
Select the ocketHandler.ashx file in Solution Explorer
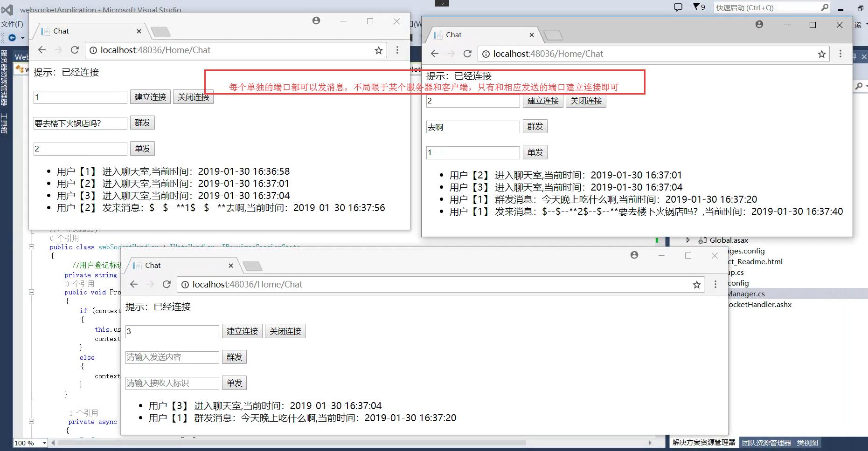point(759,304)
